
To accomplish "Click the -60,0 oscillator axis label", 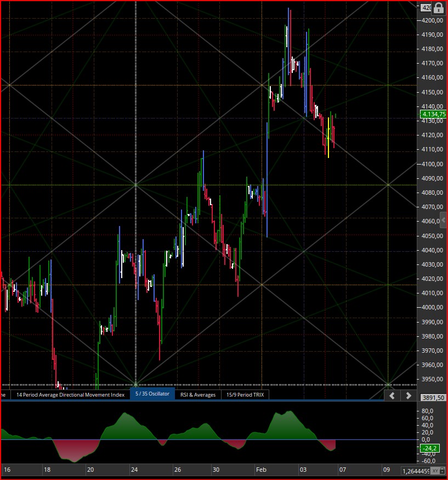I will click(x=427, y=461).
